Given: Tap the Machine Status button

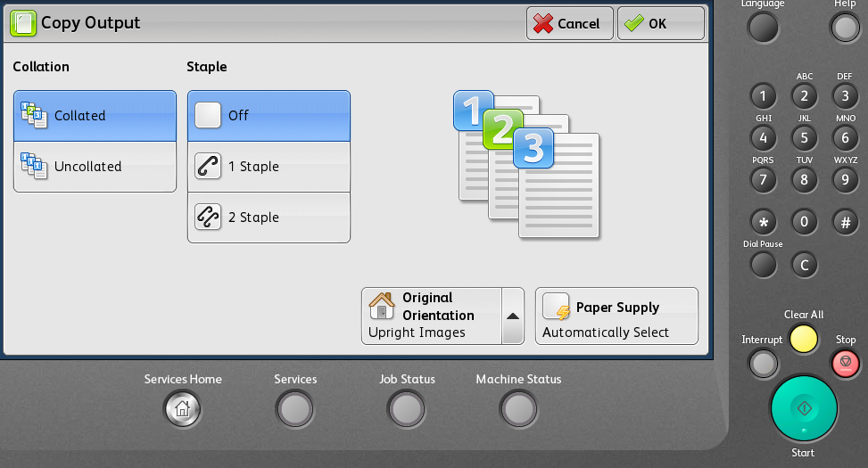Looking at the screenshot, I should pos(518,409).
